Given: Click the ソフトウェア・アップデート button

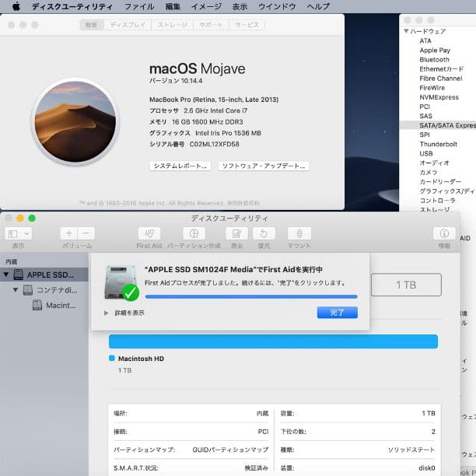Looking at the screenshot, I should click(x=264, y=166).
